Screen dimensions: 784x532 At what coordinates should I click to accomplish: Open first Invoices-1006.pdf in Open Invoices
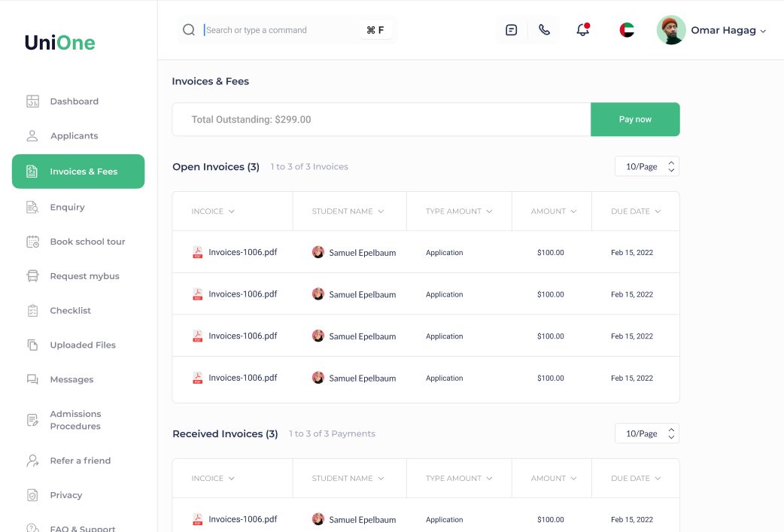point(242,252)
